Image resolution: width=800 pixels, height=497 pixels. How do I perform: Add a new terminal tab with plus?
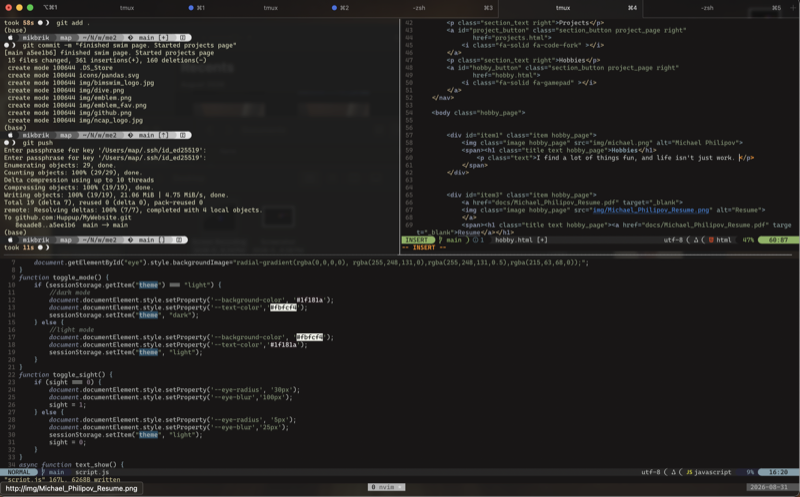[x=793, y=8]
